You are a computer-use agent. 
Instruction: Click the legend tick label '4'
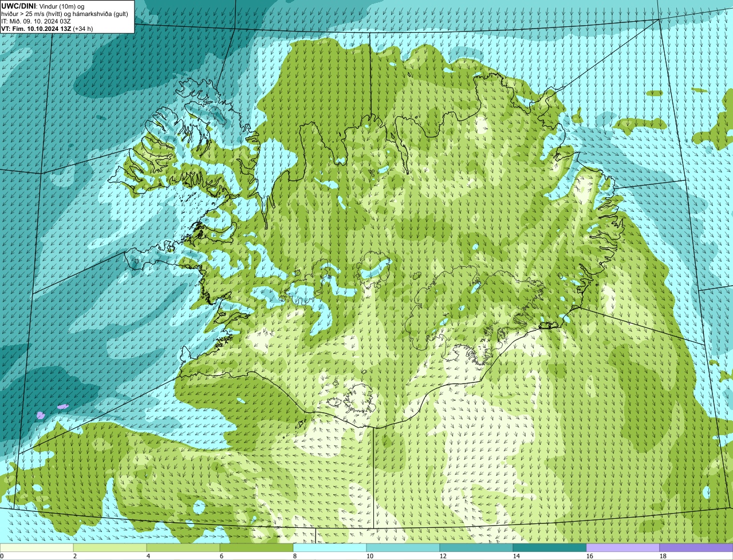click(x=148, y=556)
